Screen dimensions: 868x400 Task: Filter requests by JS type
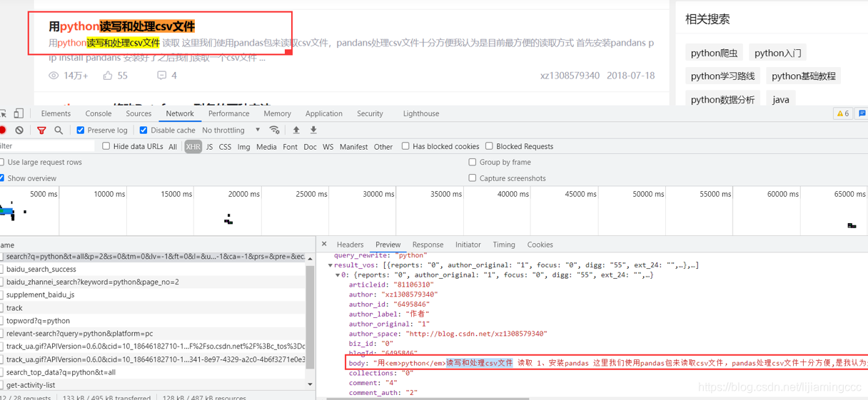pyautogui.click(x=209, y=147)
